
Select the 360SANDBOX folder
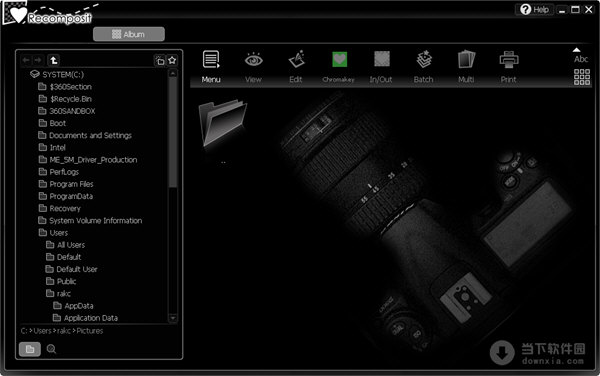pos(67,111)
